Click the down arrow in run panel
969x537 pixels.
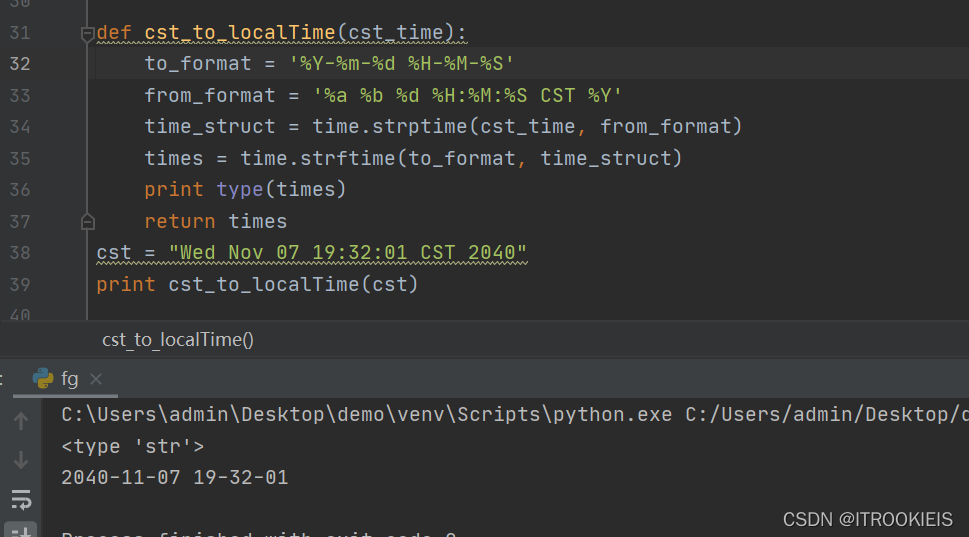coord(21,460)
